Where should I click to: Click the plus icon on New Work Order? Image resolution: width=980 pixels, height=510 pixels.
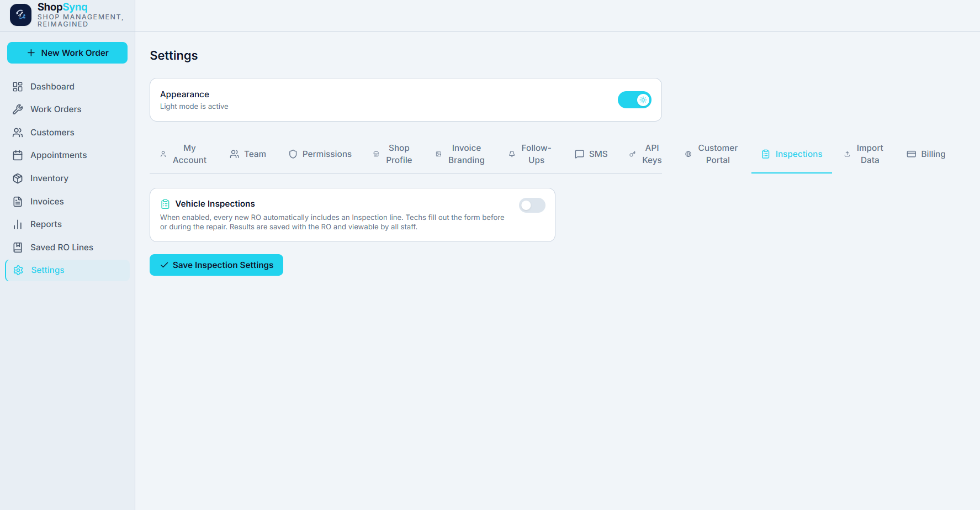click(31, 53)
